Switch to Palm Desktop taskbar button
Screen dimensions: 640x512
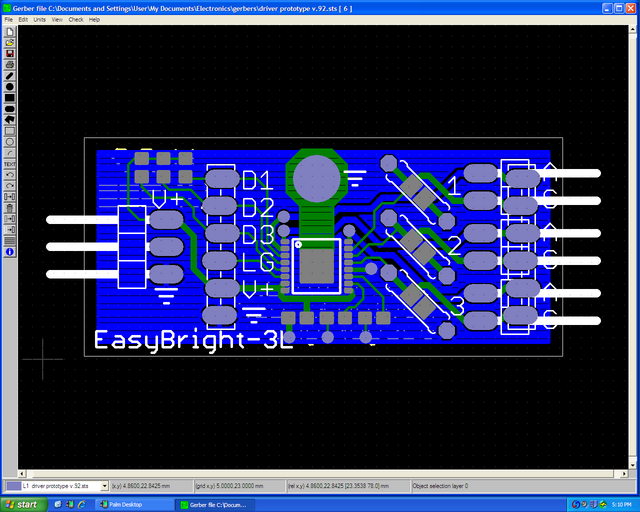[133, 505]
